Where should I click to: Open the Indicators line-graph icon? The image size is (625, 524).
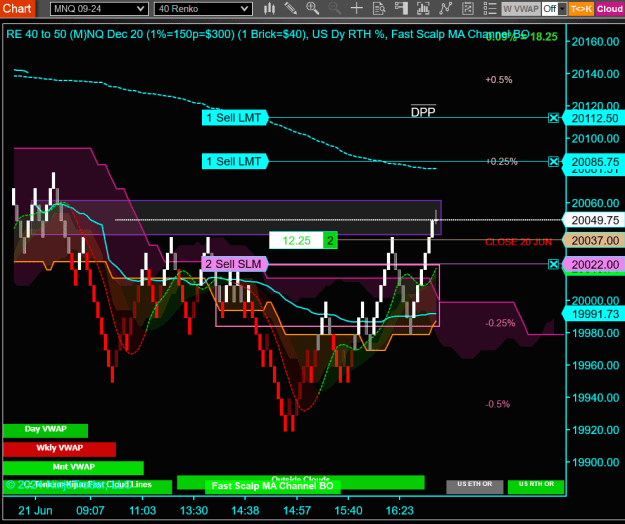point(445,8)
